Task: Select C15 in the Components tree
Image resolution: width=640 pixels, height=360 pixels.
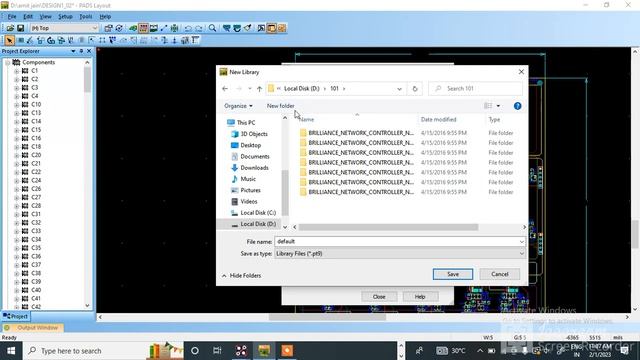Action: (36, 130)
